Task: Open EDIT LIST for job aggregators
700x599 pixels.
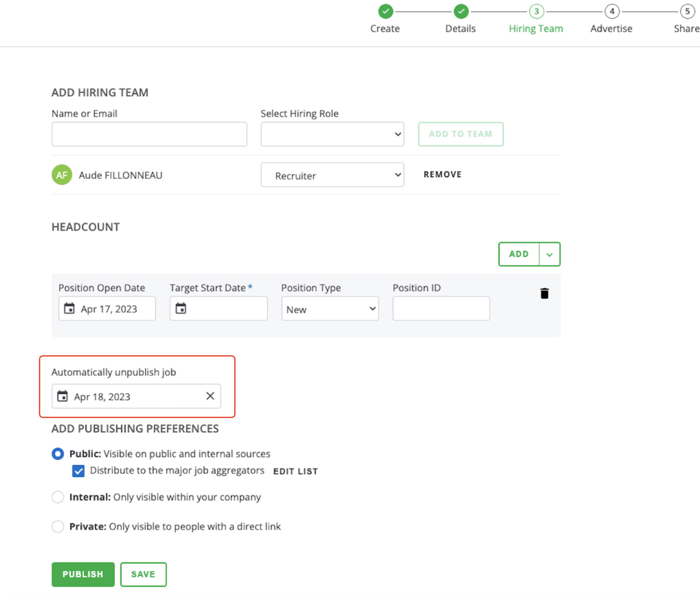Action: (x=295, y=471)
